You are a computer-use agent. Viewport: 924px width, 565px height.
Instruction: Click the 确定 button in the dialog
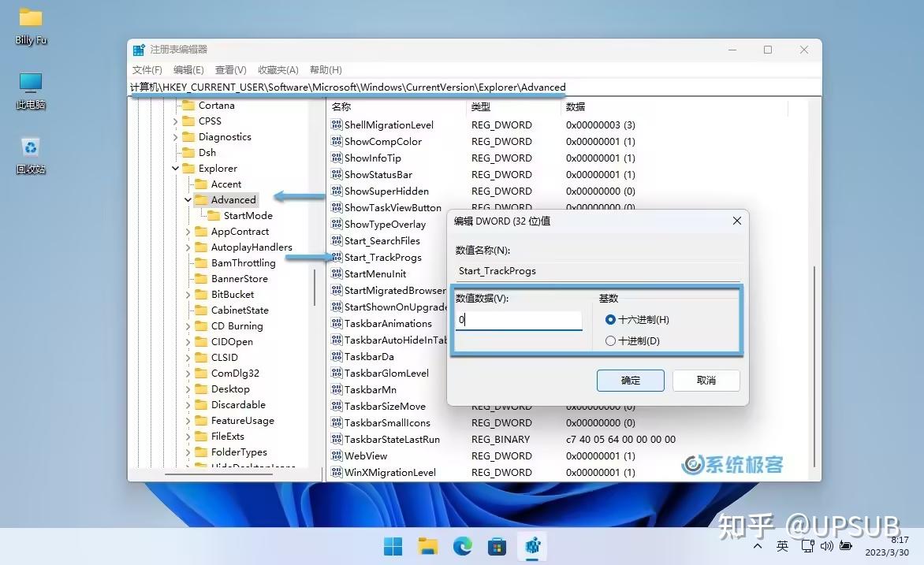pyautogui.click(x=631, y=381)
